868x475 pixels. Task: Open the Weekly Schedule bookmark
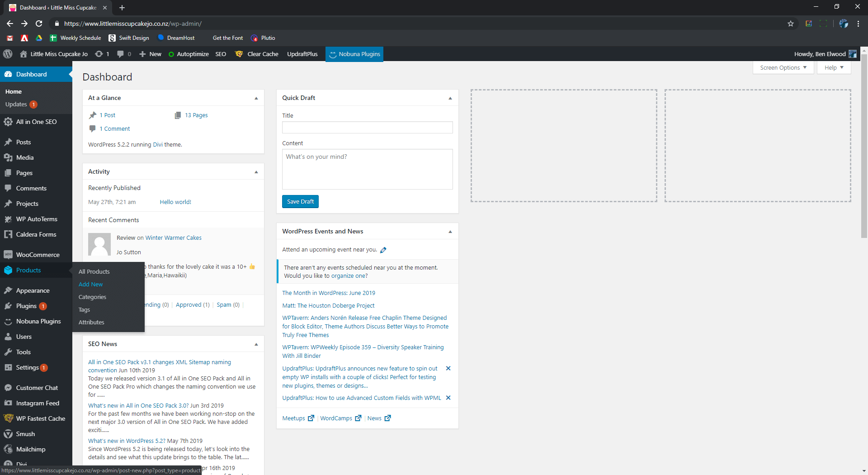(75, 38)
